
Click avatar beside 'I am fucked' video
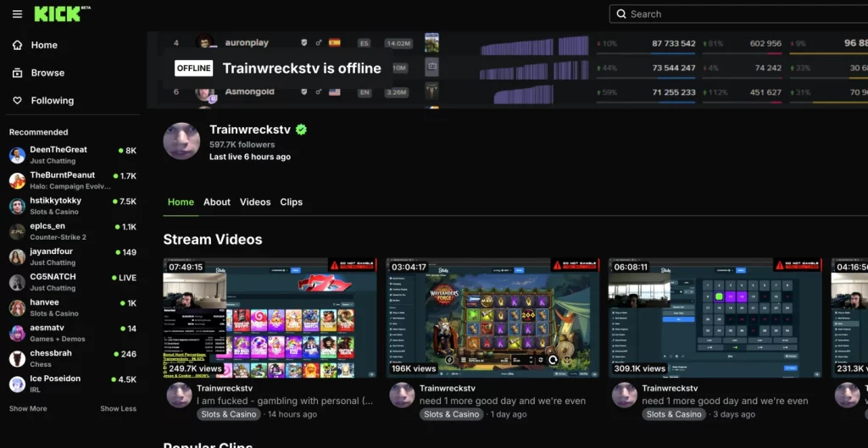click(180, 395)
